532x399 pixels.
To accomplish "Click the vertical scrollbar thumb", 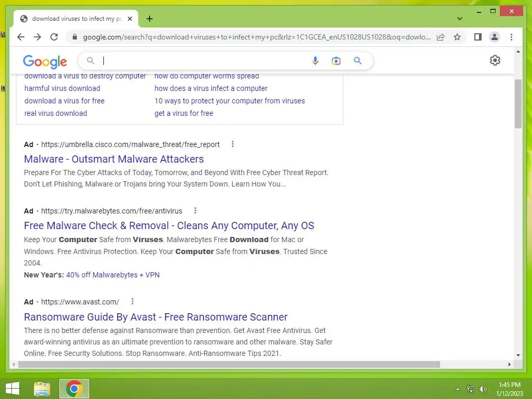I will tap(518, 103).
